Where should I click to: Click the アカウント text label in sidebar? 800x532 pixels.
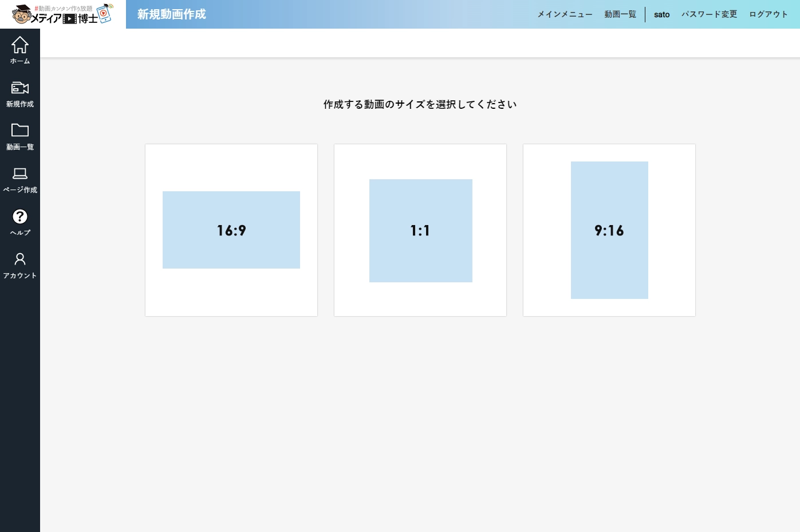tap(20, 276)
